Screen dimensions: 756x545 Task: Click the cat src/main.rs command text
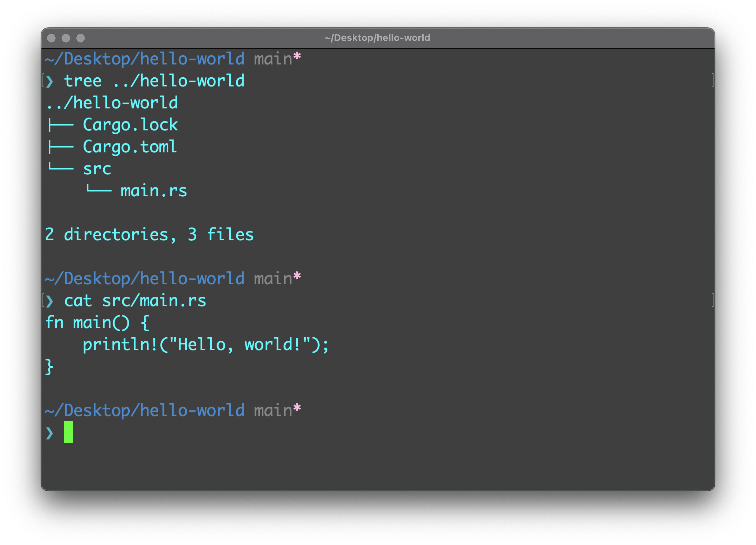(x=135, y=301)
